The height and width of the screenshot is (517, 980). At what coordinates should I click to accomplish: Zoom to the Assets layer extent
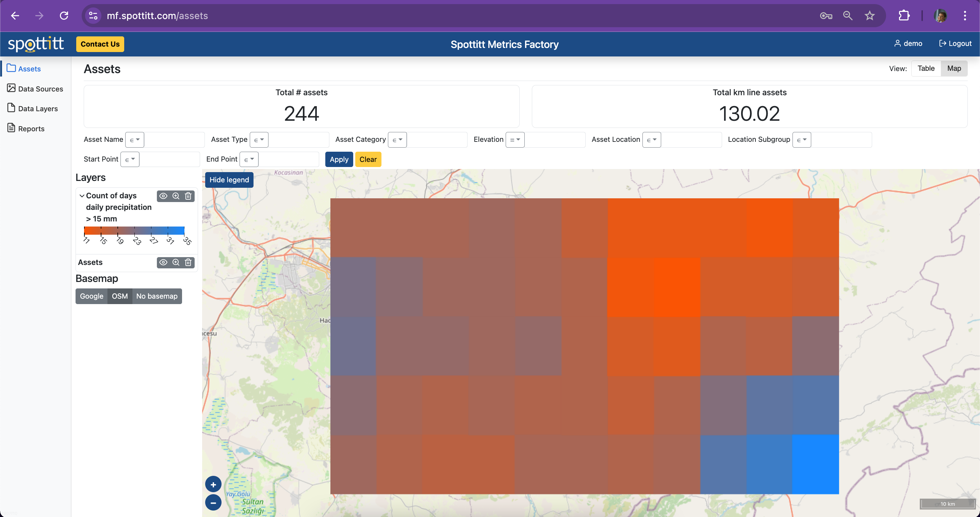[x=176, y=262]
